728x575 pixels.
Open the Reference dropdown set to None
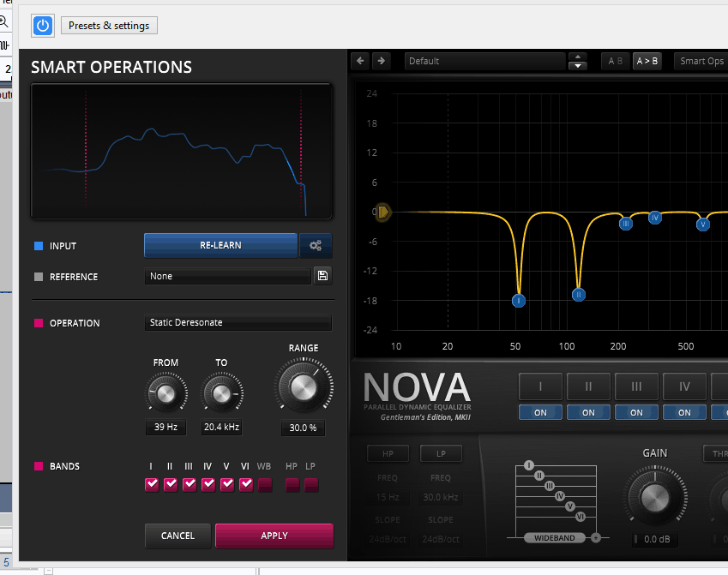click(x=228, y=276)
